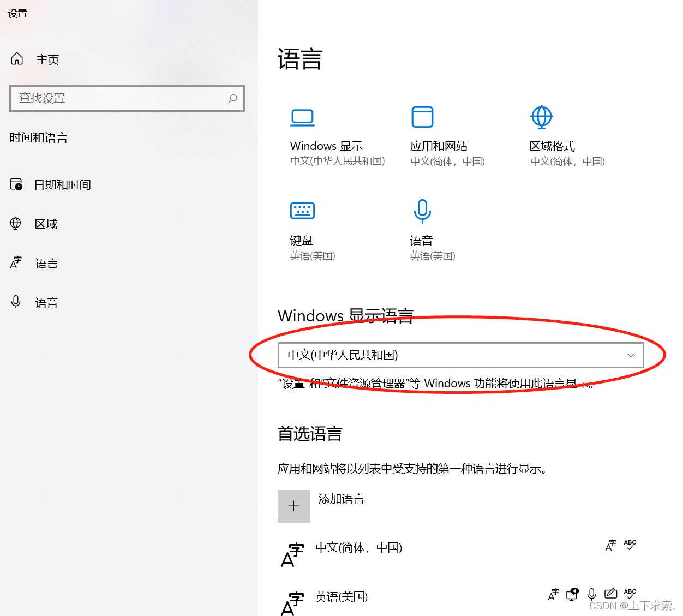Click the 添加语言 label
This screenshot has height=616, width=683.
(341, 499)
